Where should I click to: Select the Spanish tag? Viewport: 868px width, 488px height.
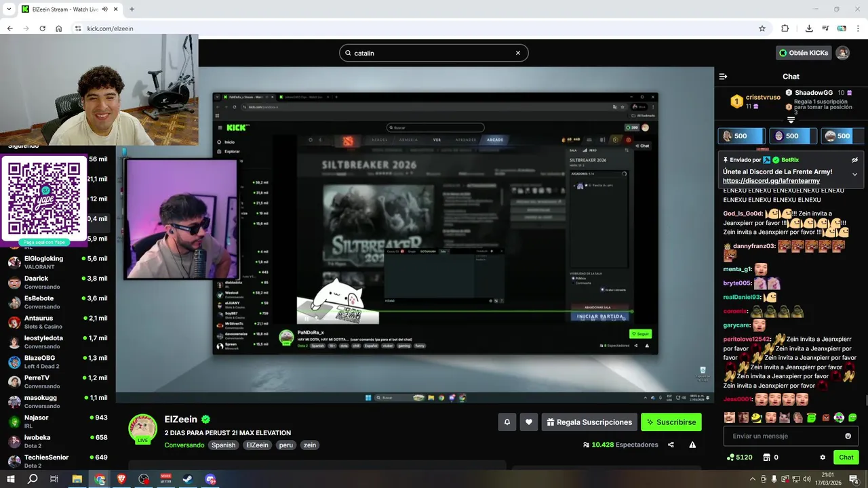[x=223, y=445]
